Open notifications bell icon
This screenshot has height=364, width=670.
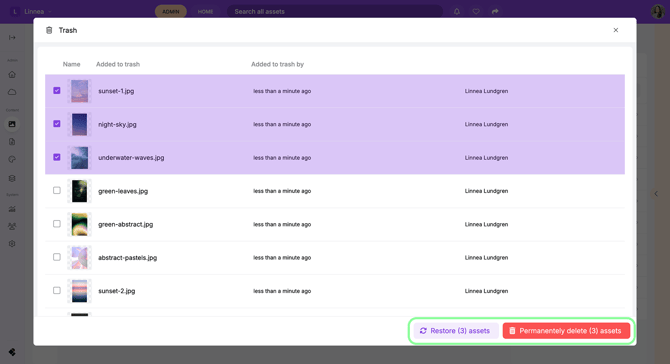[x=457, y=12]
